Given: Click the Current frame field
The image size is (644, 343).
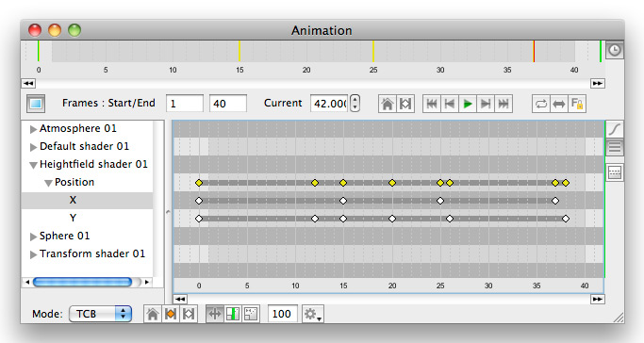Looking at the screenshot, I should [329, 104].
